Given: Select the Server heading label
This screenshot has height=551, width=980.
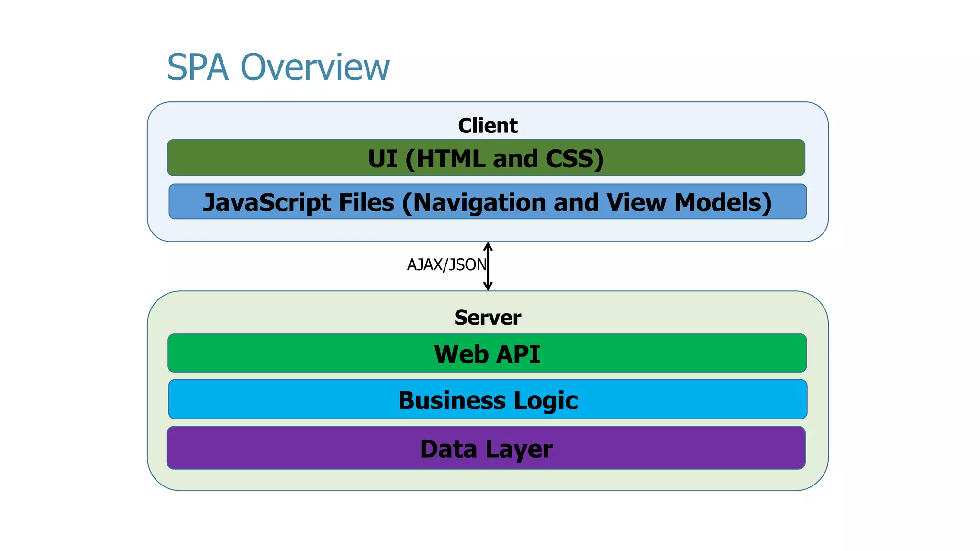Looking at the screenshot, I should (x=487, y=318).
